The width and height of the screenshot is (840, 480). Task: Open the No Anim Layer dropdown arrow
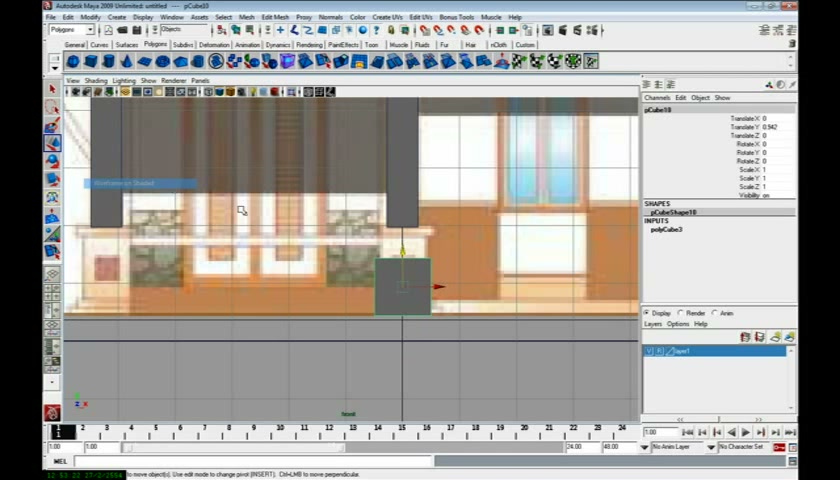pyautogui.click(x=644, y=447)
